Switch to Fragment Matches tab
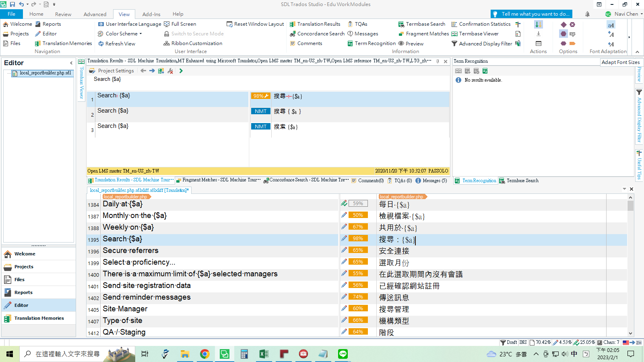Screen dimensions: 644x362 (x=219, y=180)
